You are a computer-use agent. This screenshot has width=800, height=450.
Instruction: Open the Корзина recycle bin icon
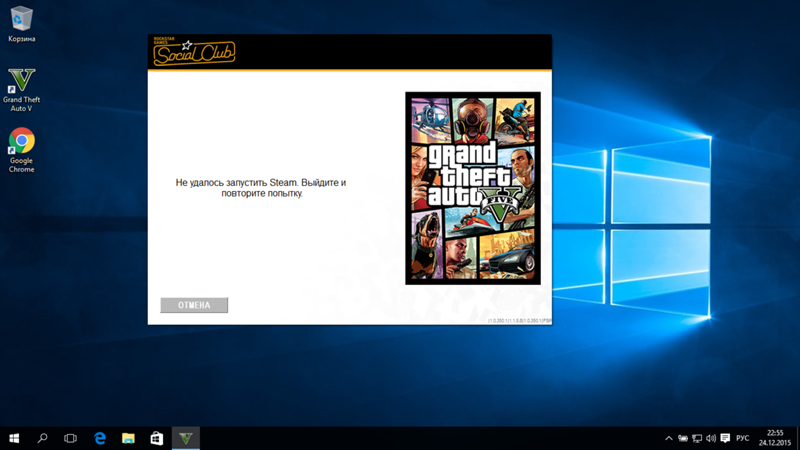pos(21,24)
